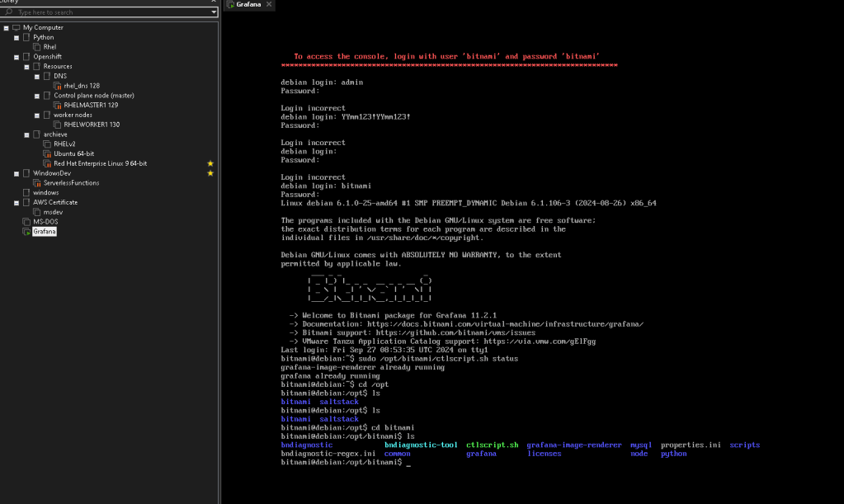The image size is (844, 504).
Task: Collapse the WindowsDev folder node
Action: point(17,174)
